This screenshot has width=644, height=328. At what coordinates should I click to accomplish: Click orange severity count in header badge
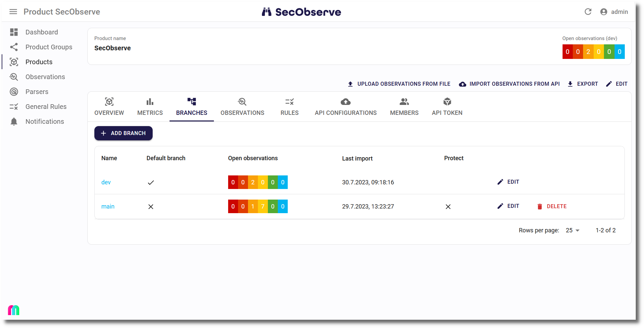(x=588, y=52)
